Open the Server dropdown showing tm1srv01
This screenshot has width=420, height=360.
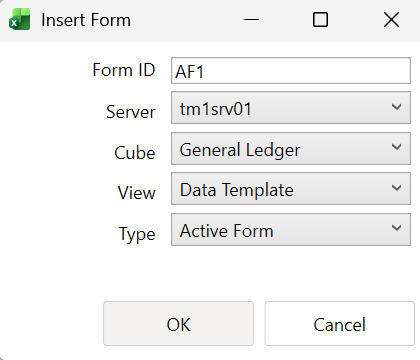click(x=291, y=108)
